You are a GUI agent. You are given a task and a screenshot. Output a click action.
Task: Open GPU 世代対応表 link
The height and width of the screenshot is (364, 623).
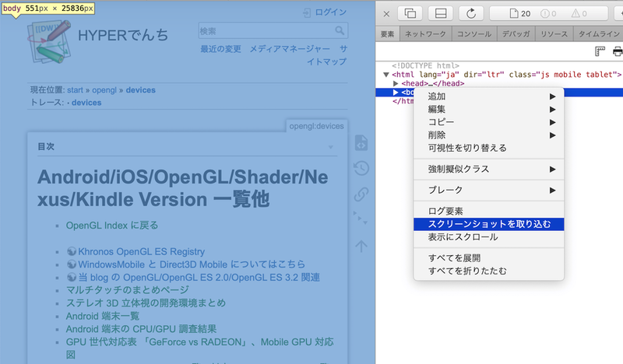pyautogui.click(x=200, y=348)
